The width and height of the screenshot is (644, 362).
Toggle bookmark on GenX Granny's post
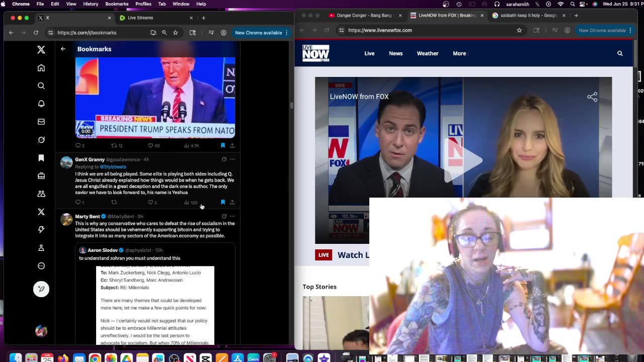tap(223, 202)
